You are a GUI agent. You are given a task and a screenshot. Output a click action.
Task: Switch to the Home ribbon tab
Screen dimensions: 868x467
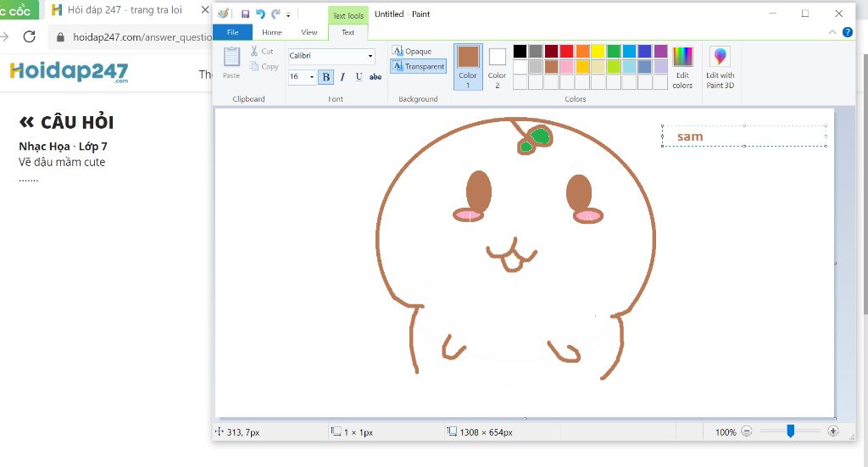[x=272, y=32]
